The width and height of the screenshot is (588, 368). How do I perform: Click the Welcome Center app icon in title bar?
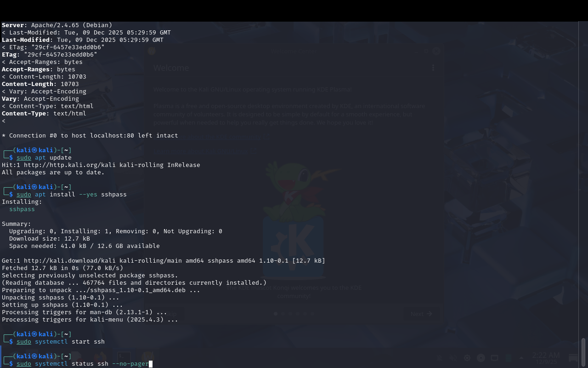152,52
